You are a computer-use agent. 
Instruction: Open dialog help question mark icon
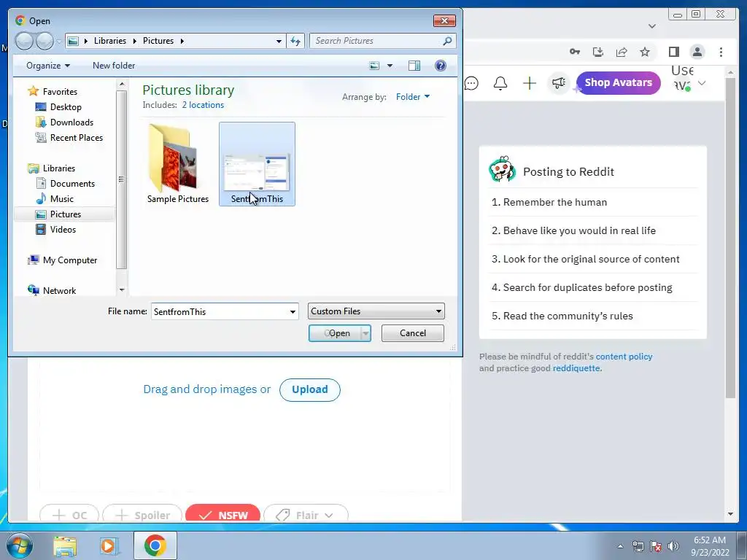pyautogui.click(x=441, y=66)
